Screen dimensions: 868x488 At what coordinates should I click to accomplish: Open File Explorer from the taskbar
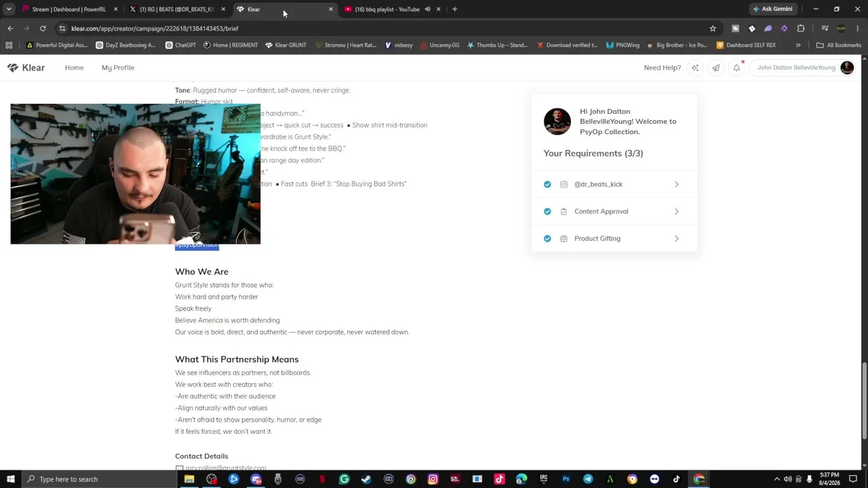[189, 479]
